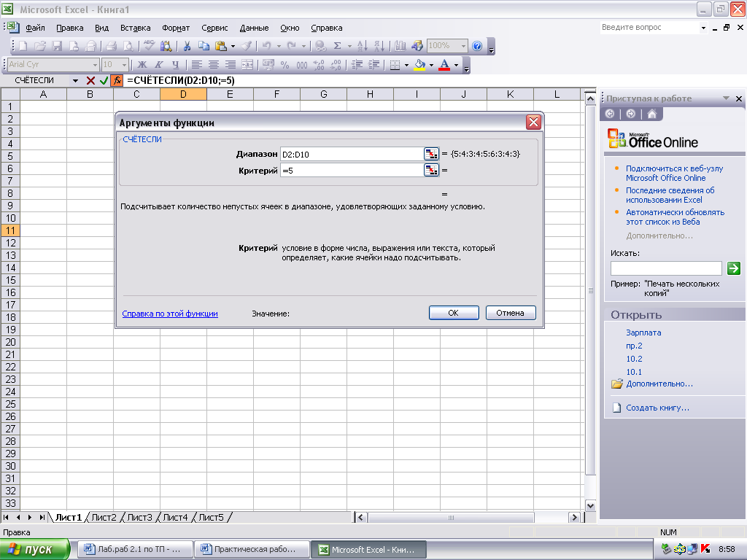This screenshot has height=560, width=747.
Task: Click the Критерий input field containing =5
Action: 352,170
